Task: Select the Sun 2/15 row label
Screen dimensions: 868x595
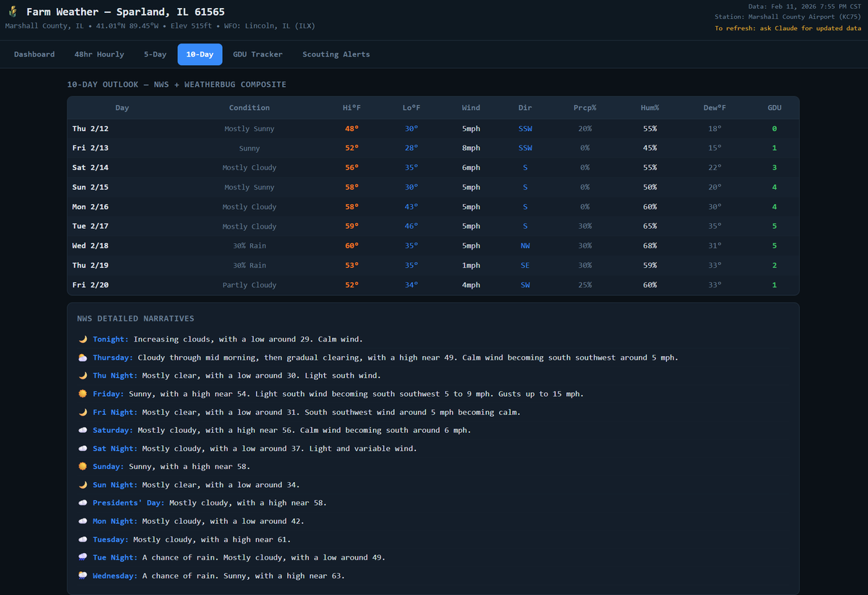Action: point(90,187)
